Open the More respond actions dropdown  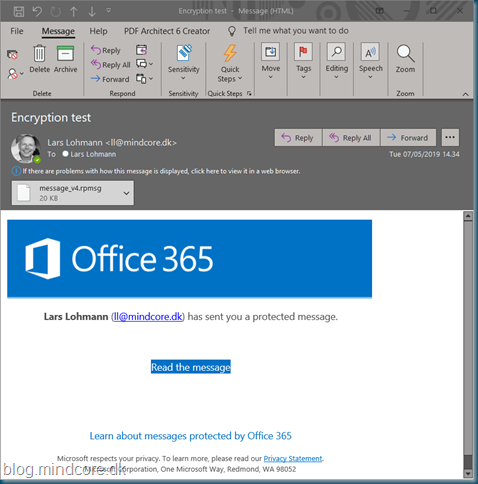coord(145,79)
